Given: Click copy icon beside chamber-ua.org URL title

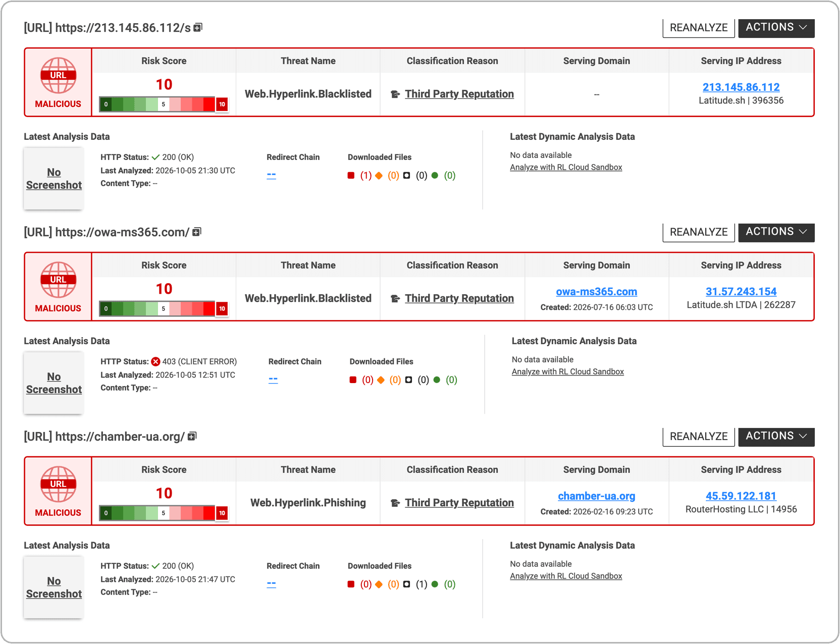Looking at the screenshot, I should point(192,436).
